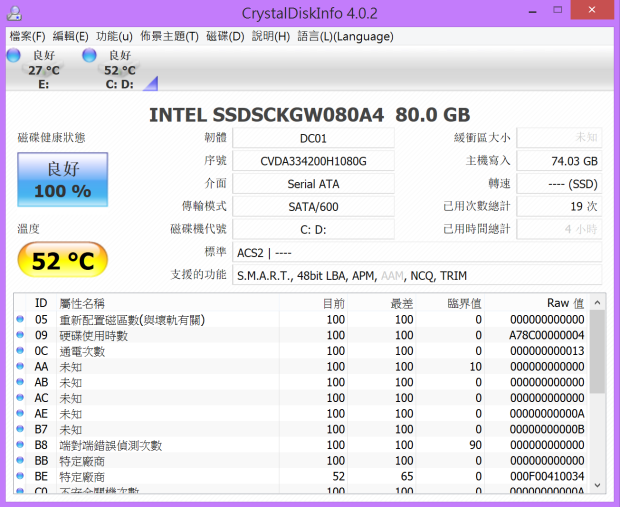
Task: Select the C: D: drive blue status orb
Action: (x=89, y=55)
